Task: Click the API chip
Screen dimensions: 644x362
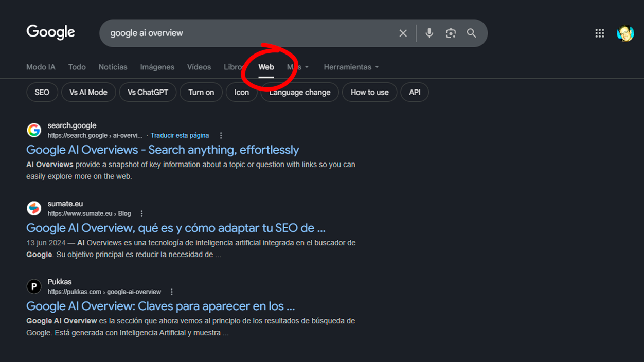Action: tap(415, 93)
